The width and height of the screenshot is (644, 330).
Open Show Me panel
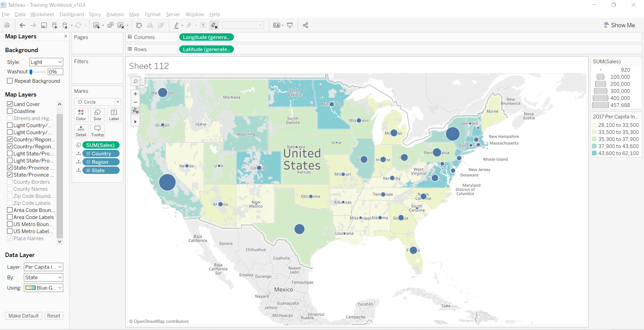tap(619, 25)
